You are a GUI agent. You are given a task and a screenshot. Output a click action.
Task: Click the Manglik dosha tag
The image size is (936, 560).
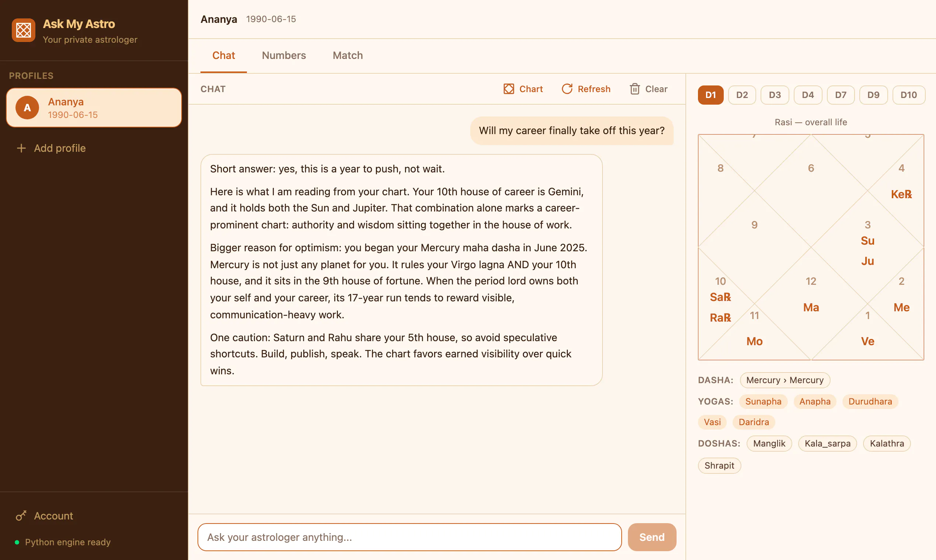769,444
